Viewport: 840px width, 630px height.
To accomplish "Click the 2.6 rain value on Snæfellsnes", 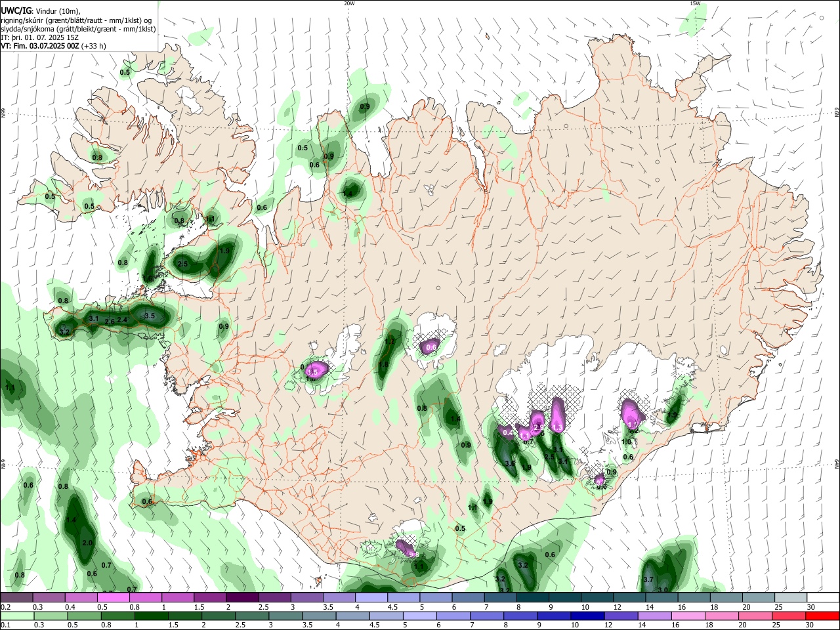I will pos(110,322).
